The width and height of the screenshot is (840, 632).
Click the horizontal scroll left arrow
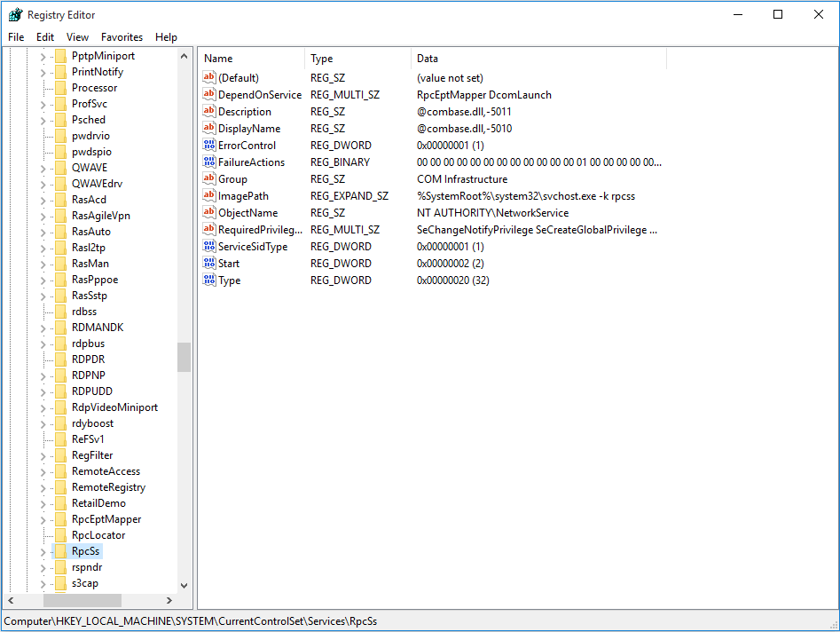coord(11,600)
